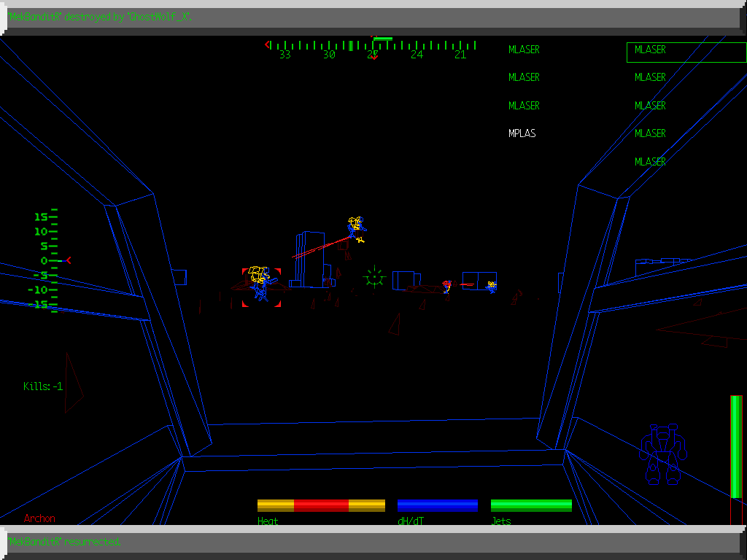Click the green Jets fuel bar
This screenshot has height=560, width=747.
531,505
